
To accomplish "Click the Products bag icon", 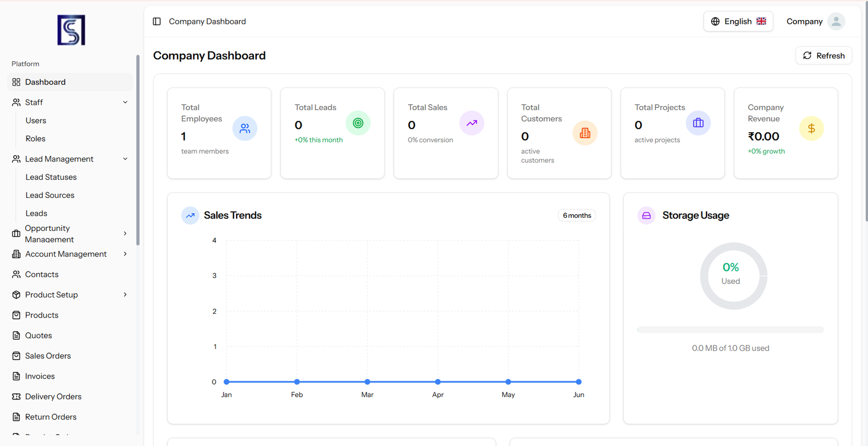I will point(16,315).
